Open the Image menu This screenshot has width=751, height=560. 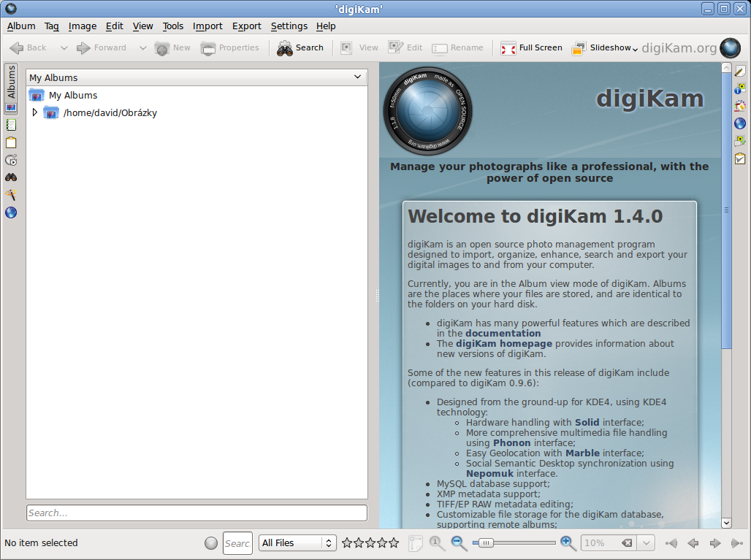click(83, 26)
